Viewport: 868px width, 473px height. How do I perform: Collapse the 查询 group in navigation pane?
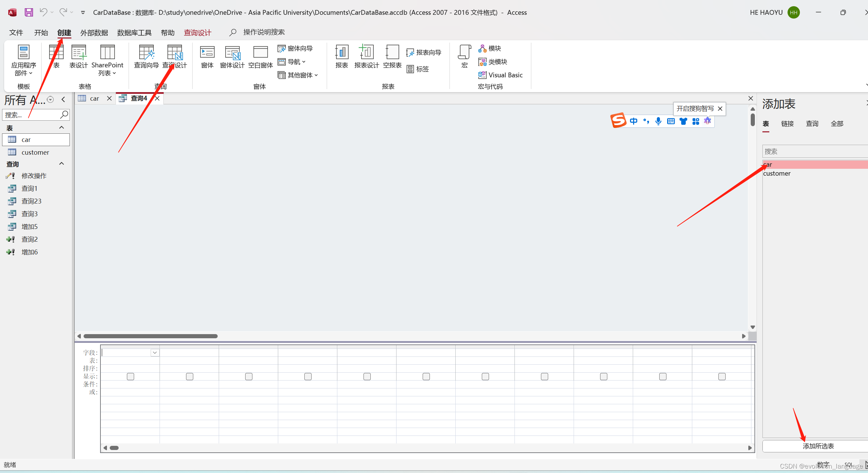tap(62, 164)
